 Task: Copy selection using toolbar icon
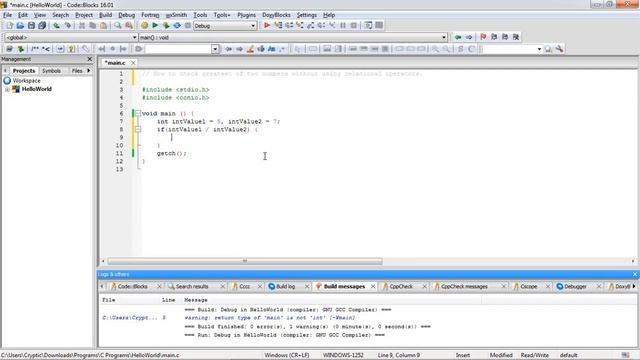[x=93, y=25]
